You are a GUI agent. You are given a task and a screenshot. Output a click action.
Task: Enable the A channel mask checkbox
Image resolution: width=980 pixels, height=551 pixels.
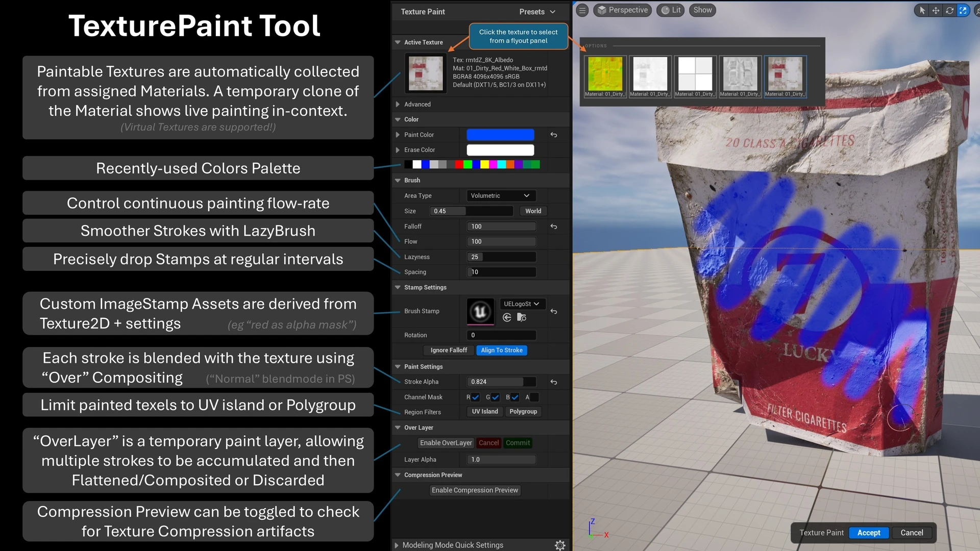click(534, 397)
